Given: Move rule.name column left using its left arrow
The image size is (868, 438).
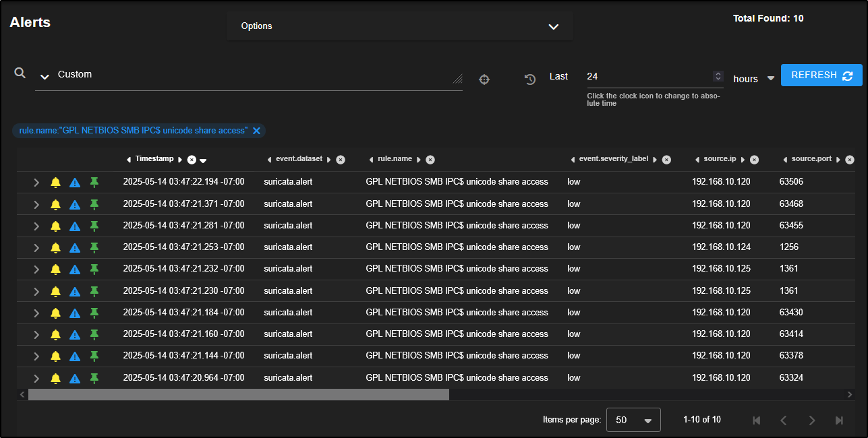Looking at the screenshot, I should coord(371,160).
